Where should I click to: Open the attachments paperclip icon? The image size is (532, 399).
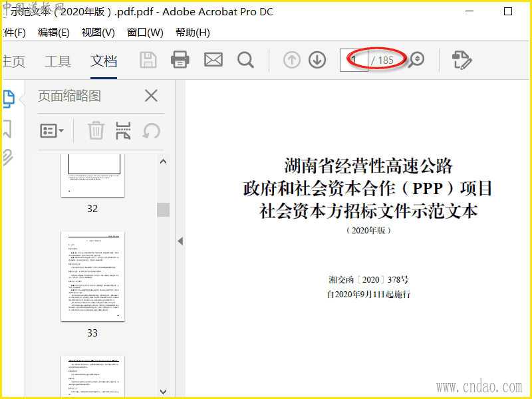(x=8, y=157)
